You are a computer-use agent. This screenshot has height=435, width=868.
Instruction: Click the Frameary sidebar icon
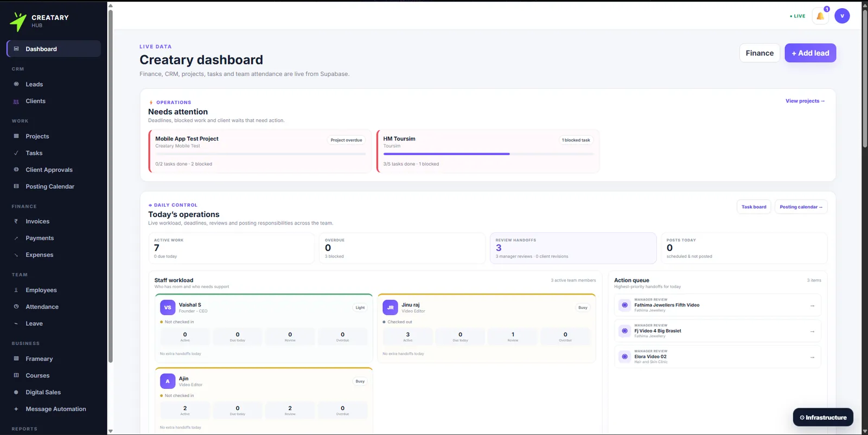click(x=16, y=359)
